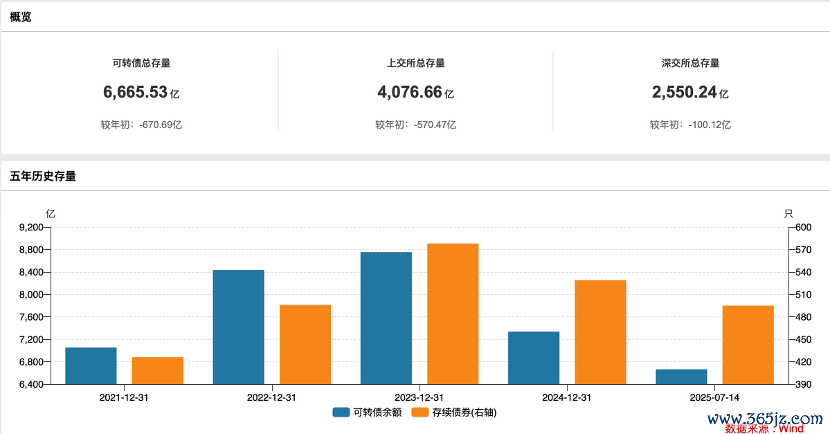Toggle the 可转债余额 legend item
This screenshot has width=830, height=434.
click(x=367, y=412)
